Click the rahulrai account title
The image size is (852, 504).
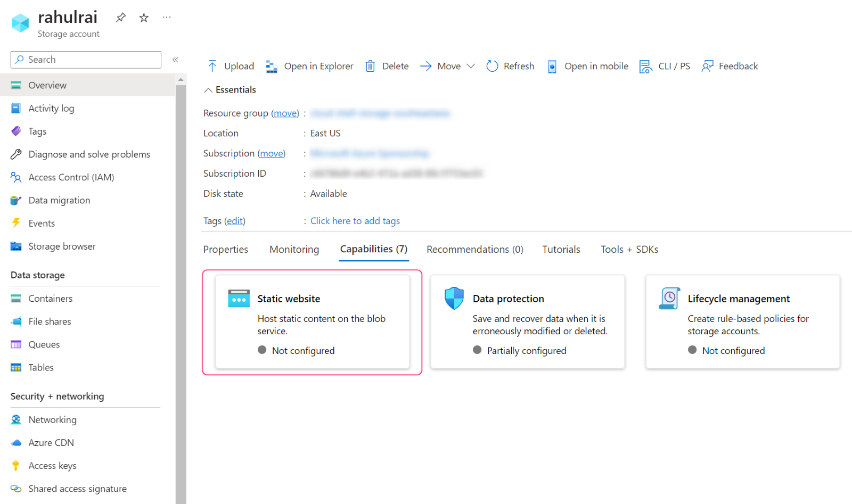pos(68,17)
